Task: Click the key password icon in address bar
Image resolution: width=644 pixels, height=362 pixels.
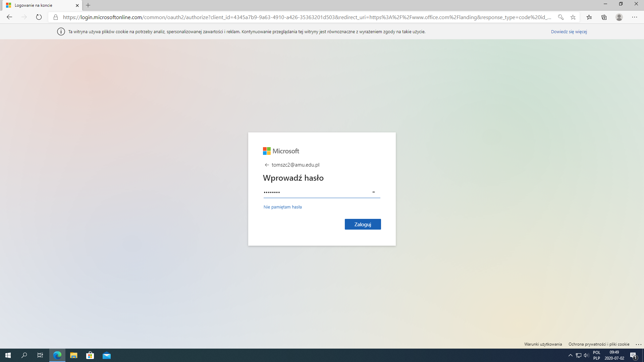Action: [560, 17]
